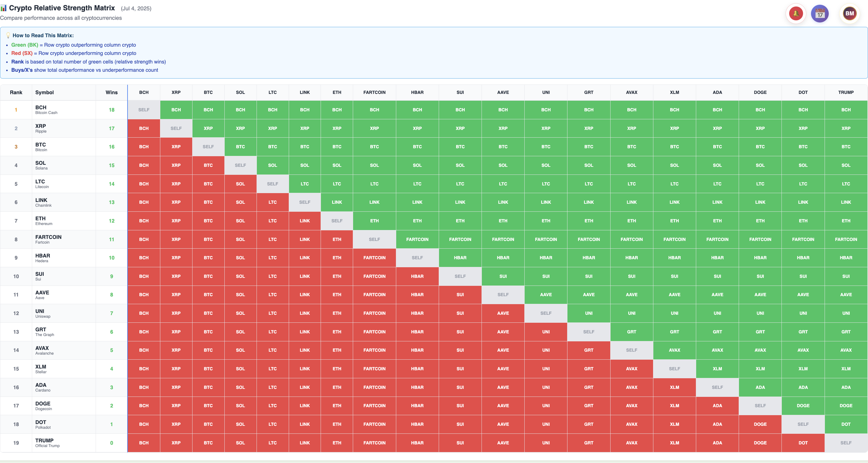The image size is (868, 463).
Task: Sort the table by the Wins column
Action: pos(111,92)
